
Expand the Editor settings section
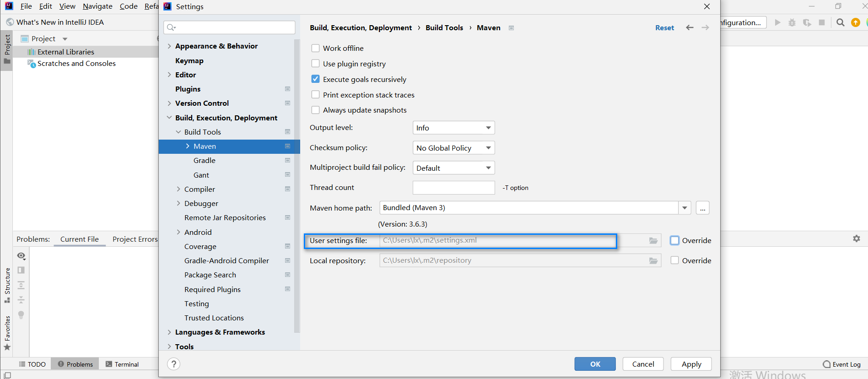169,75
